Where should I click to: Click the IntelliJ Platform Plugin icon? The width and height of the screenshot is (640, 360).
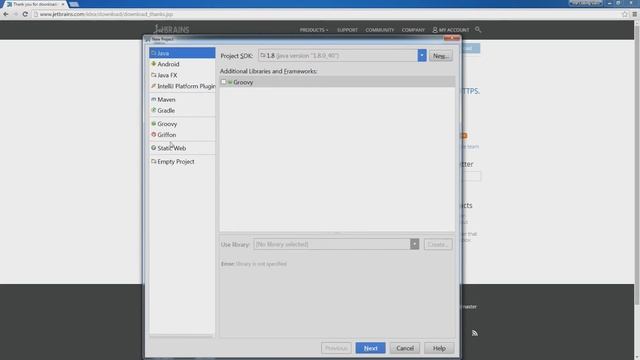point(153,86)
